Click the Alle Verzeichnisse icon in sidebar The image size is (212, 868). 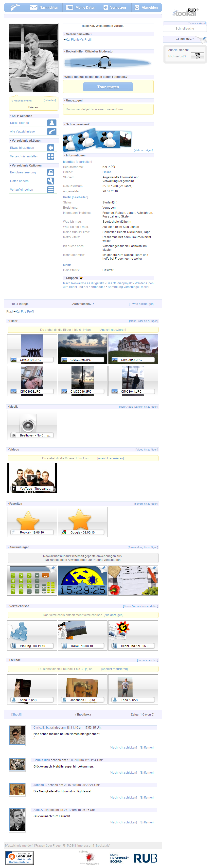tap(52, 132)
